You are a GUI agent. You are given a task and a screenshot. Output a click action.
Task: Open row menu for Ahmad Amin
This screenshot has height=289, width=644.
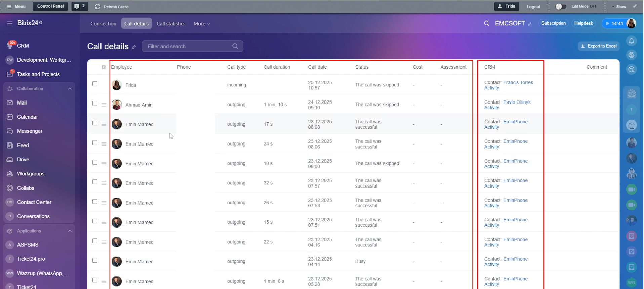click(x=104, y=105)
